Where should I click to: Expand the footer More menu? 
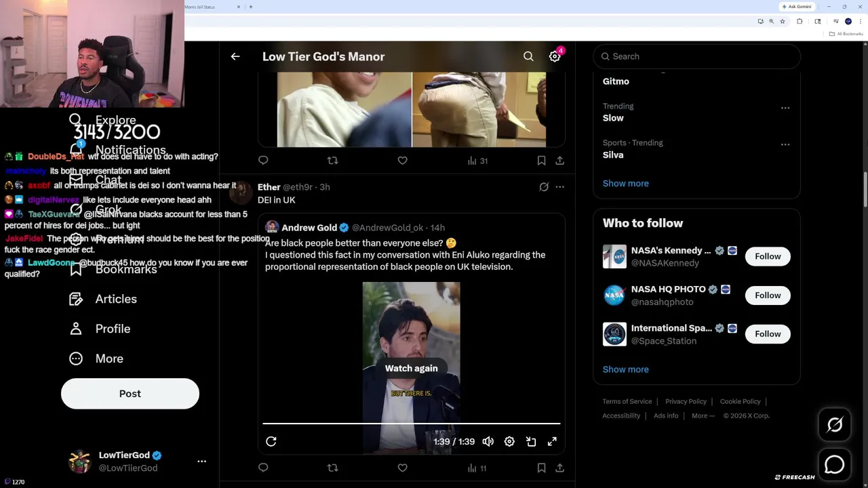pyautogui.click(x=703, y=415)
